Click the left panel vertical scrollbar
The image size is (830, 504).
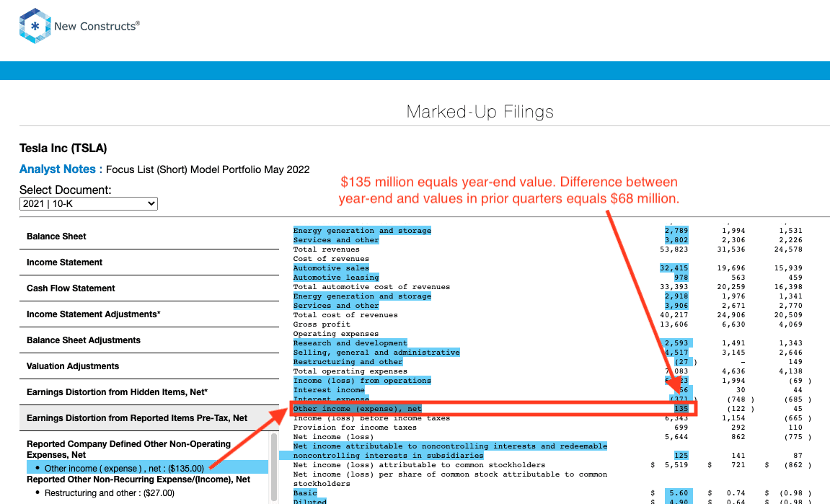pyautogui.click(x=274, y=468)
